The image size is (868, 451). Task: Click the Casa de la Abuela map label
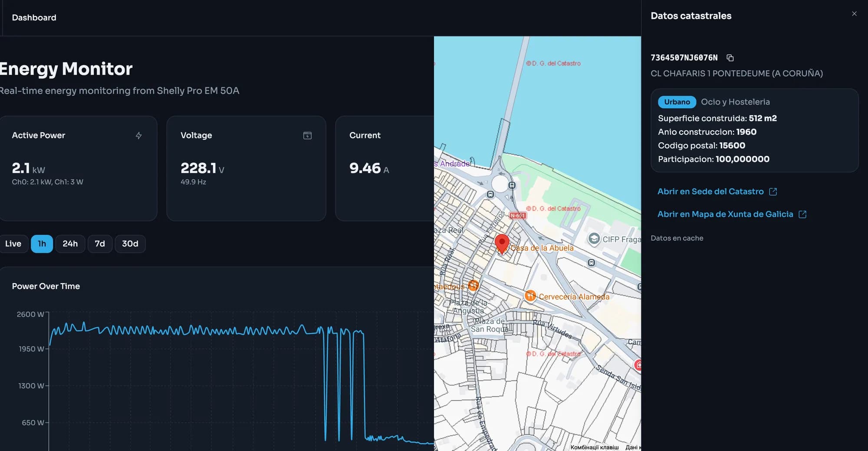coord(542,248)
